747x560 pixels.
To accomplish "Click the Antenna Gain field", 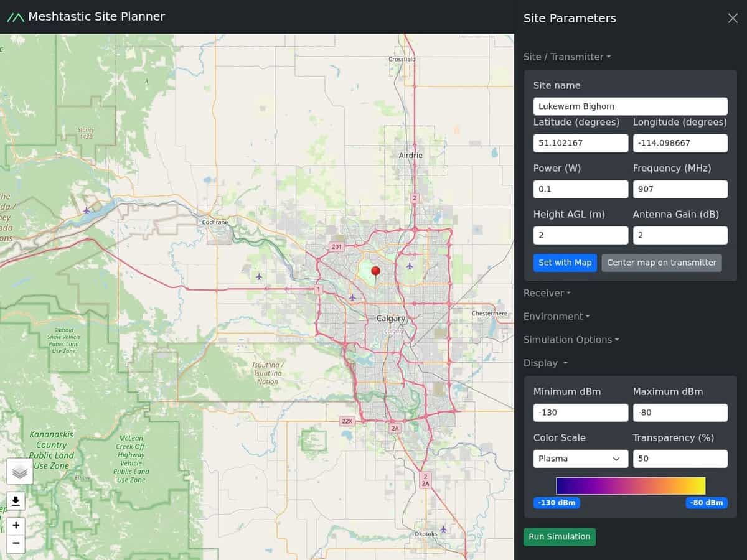I will [x=680, y=235].
